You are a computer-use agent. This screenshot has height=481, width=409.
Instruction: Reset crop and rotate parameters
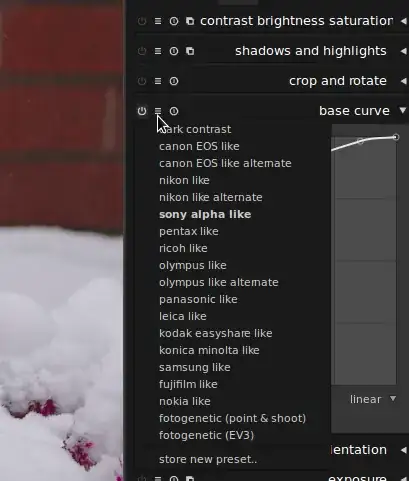(x=174, y=81)
